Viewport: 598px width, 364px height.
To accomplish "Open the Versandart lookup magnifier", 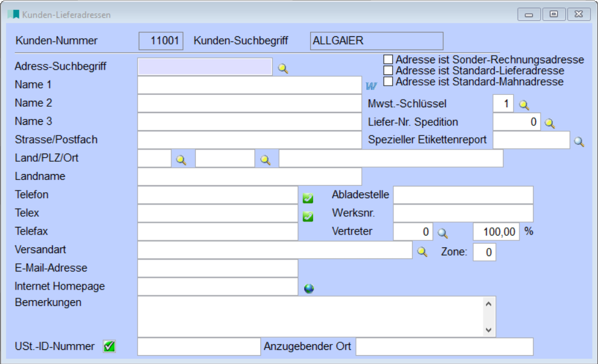I will pyautogui.click(x=422, y=250).
